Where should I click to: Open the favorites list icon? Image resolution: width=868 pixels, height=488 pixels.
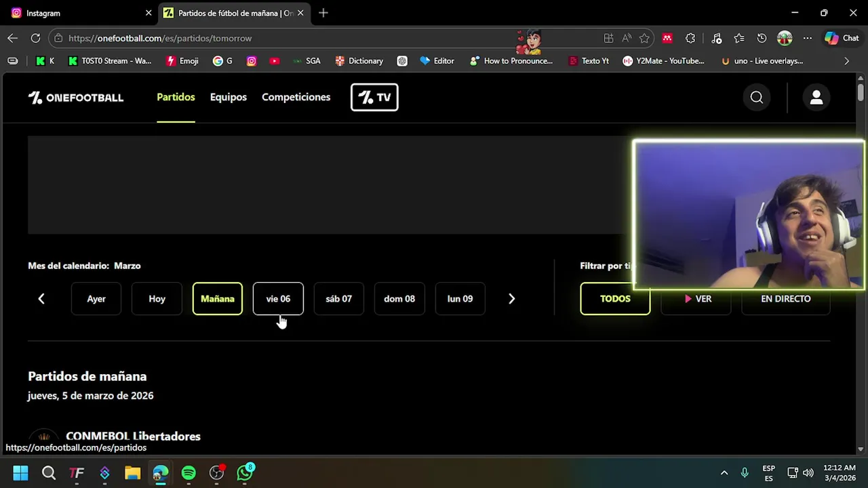click(x=739, y=38)
